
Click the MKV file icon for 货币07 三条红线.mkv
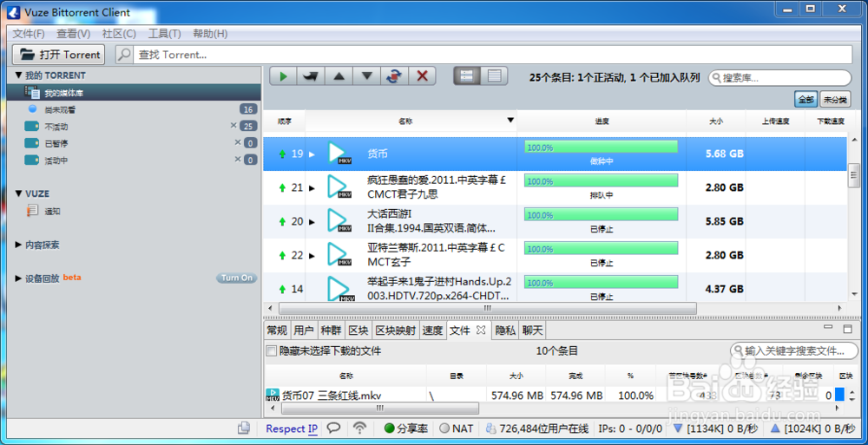pos(273,395)
